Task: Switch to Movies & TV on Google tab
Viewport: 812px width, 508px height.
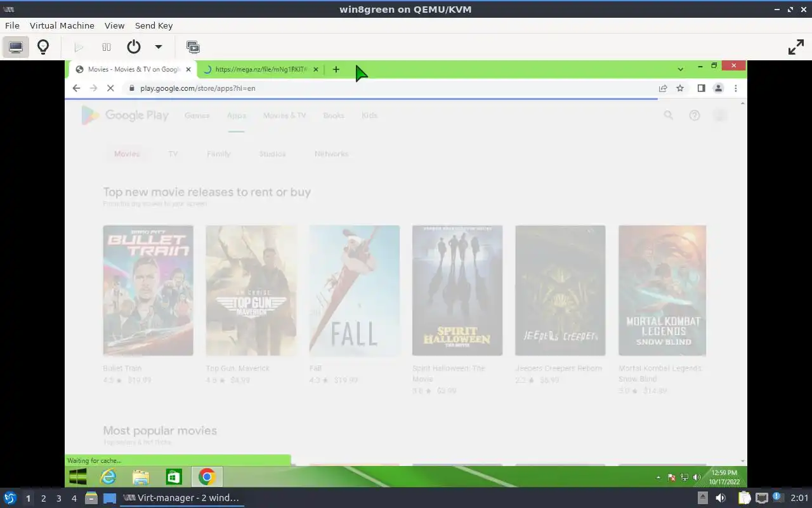Action: tap(133, 69)
